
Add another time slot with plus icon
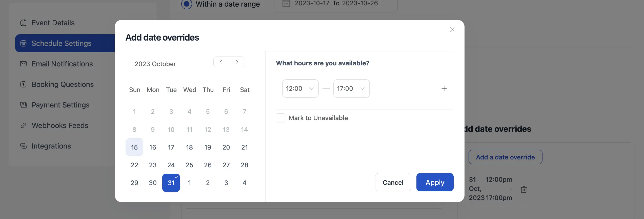444,88
